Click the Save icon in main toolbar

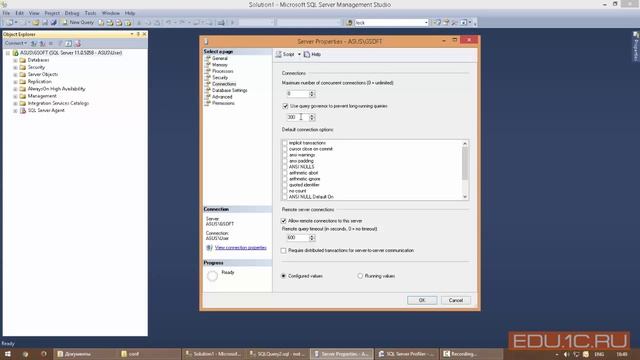[45, 22]
